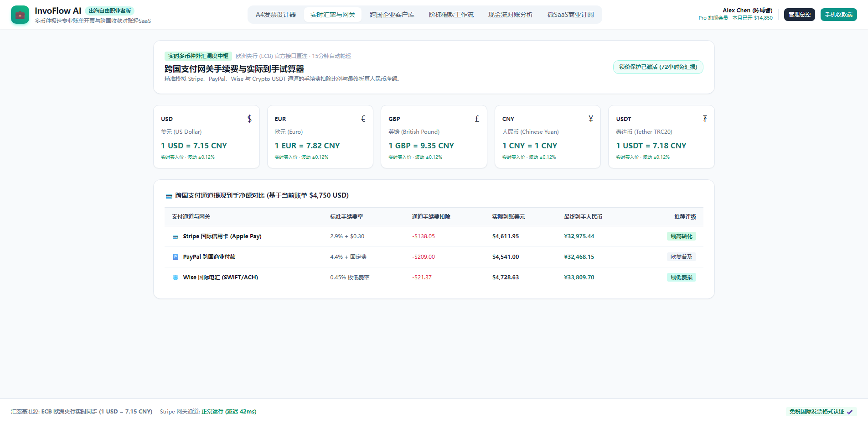Click the 通道手续费扣除 column header
868x424 pixels.
(x=431, y=217)
